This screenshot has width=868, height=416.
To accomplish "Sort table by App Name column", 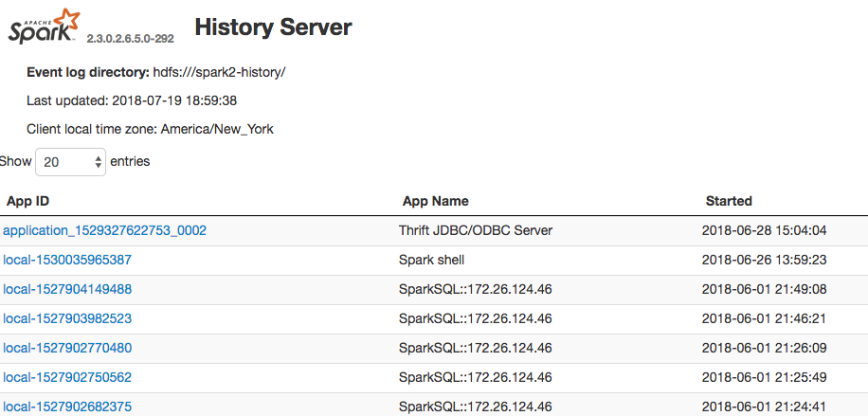I will click(435, 201).
